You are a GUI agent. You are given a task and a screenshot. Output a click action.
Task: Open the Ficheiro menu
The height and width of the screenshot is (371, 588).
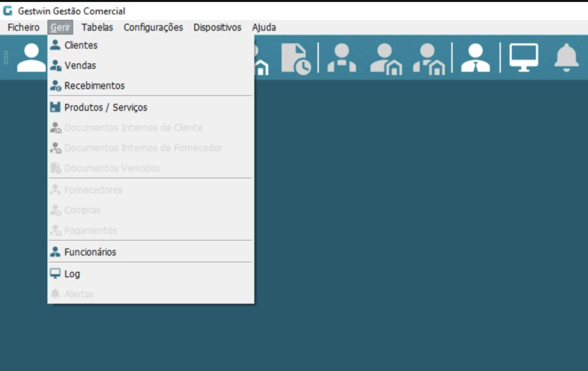click(x=24, y=28)
